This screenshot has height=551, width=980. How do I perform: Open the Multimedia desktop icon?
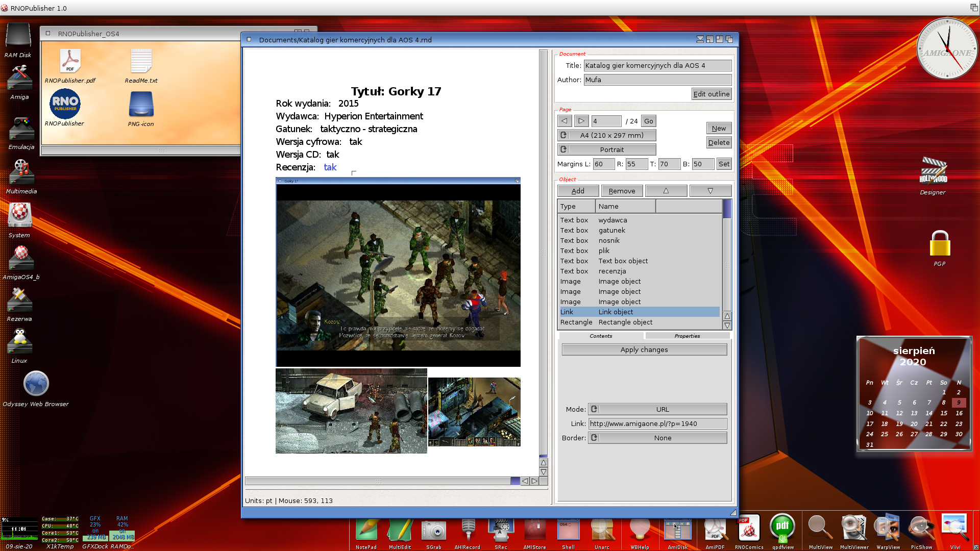pyautogui.click(x=21, y=172)
